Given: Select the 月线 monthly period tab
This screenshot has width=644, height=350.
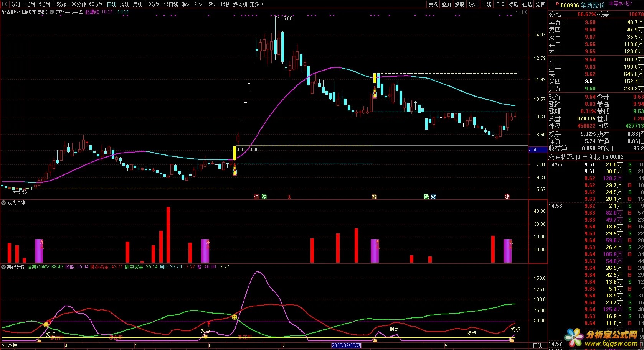Looking at the screenshot, I should 138,4.
